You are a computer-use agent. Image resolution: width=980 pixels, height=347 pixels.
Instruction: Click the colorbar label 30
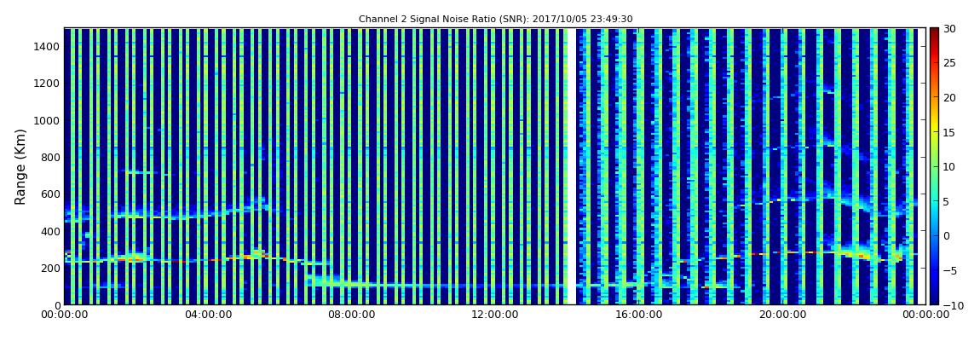tap(949, 29)
